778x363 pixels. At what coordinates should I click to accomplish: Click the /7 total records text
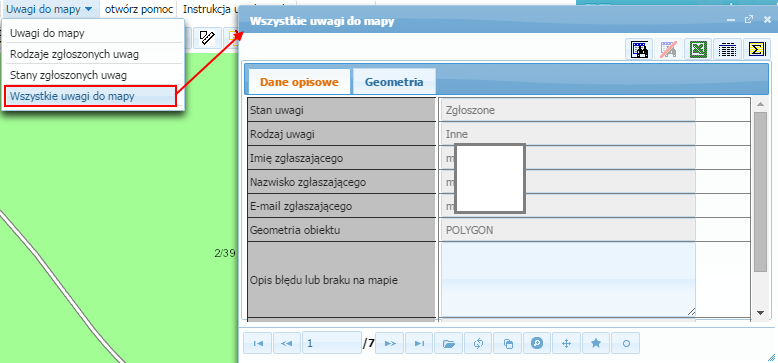(369, 343)
